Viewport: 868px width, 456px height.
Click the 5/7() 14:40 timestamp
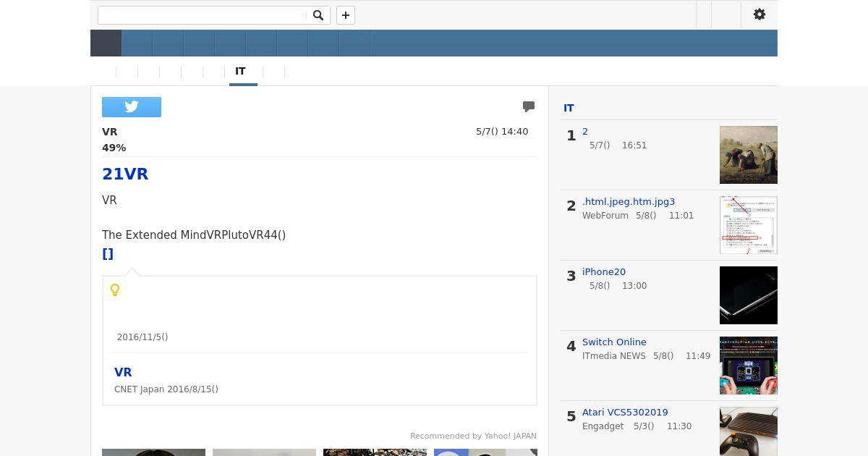coord(502,132)
